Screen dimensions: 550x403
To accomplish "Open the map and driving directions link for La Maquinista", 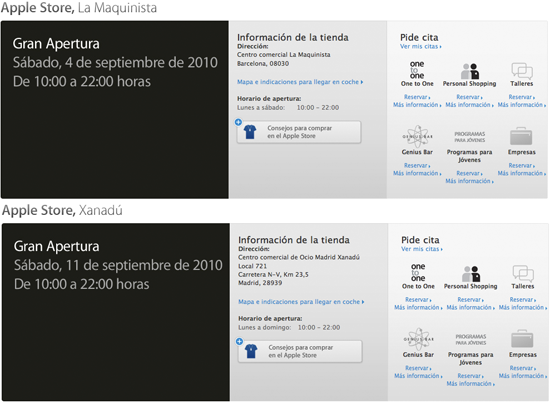I will tap(300, 82).
